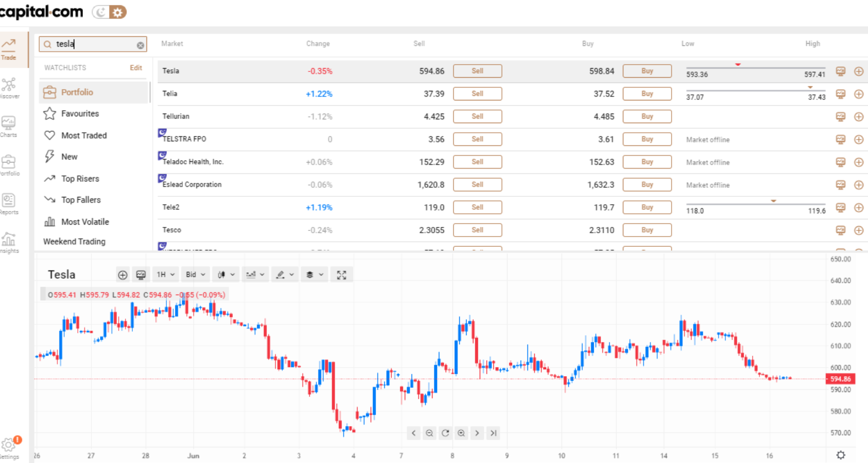Zoom out the Tesla chart
Screen dimensions: 868x463
430,433
